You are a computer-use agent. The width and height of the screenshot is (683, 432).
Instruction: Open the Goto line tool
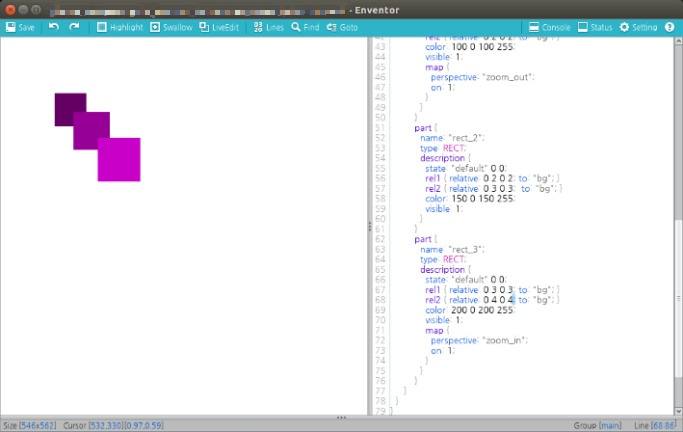tap(342, 27)
